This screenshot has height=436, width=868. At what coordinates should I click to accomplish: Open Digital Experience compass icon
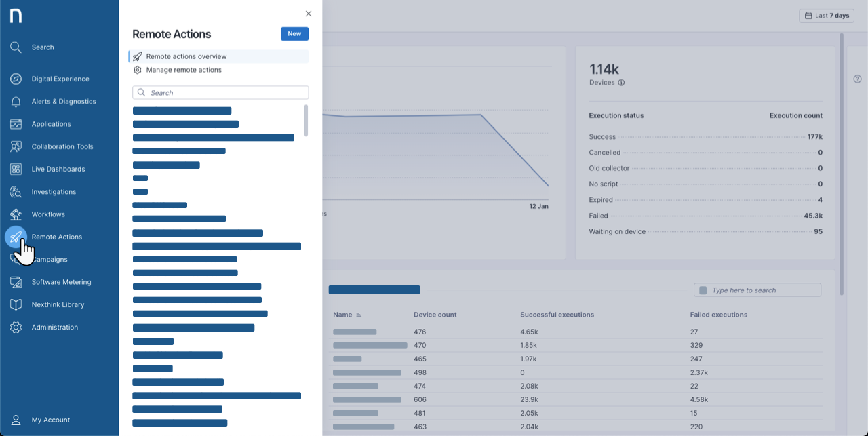pos(16,79)
